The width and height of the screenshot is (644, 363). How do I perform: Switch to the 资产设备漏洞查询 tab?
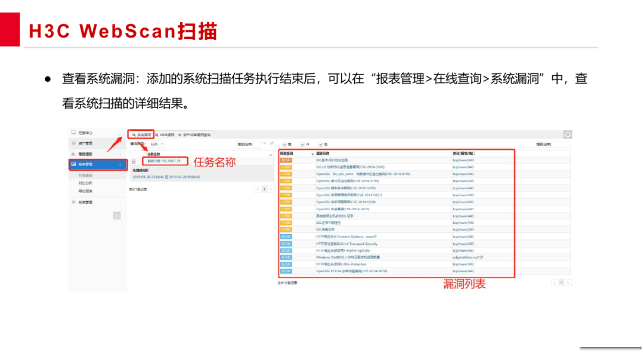[x=194, y=135]
